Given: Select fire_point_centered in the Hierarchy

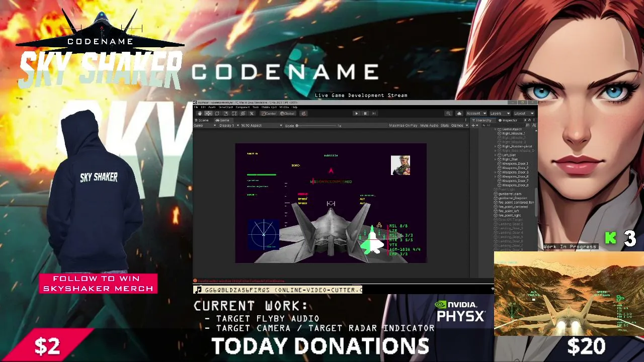Looking at the screenshot, I should pos(514,207).
